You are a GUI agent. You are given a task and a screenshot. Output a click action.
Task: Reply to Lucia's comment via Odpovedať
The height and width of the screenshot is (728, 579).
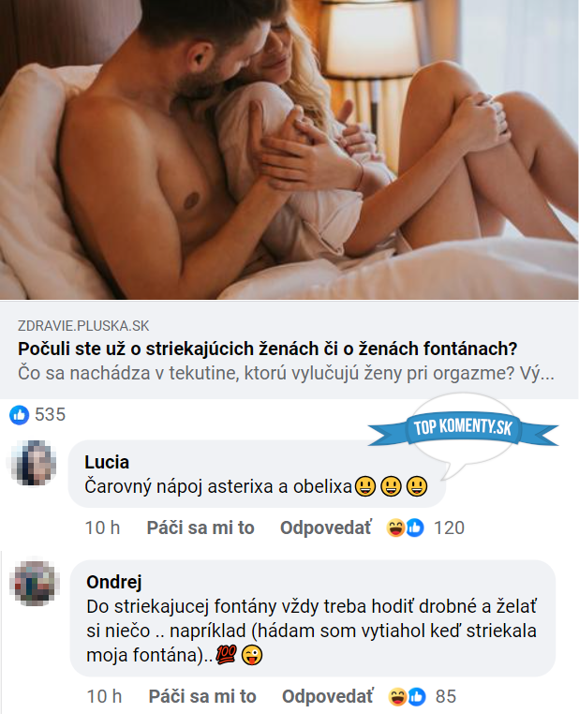click(325, 527)
